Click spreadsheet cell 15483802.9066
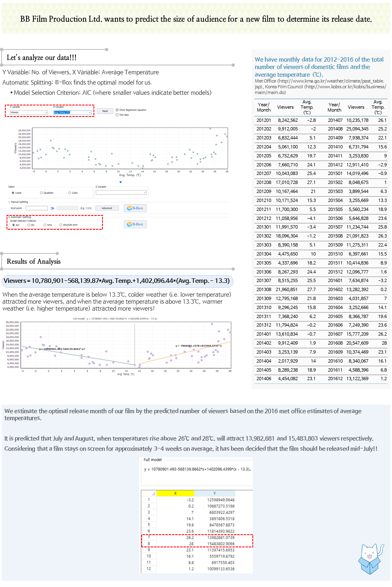Image resolution: width=392 pixels, height=587 pixels. pyautogui.click(x=221, y=544)
